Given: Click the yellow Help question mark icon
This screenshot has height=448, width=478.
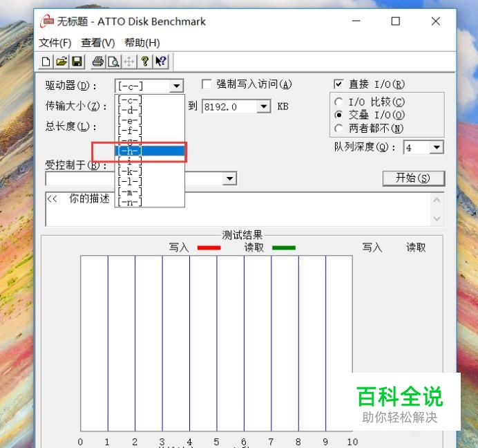Looking at the screenshot, I should click(x=145, y=62).
